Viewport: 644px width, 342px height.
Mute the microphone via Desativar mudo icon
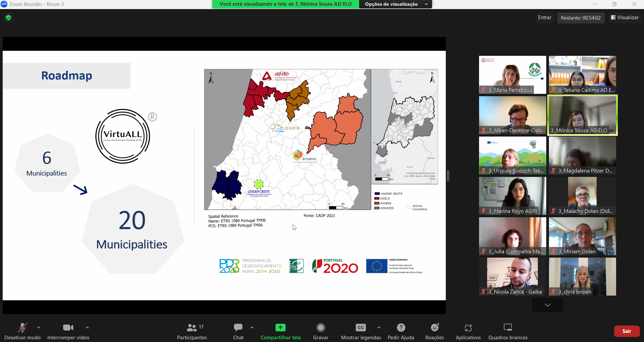[22, 328]
